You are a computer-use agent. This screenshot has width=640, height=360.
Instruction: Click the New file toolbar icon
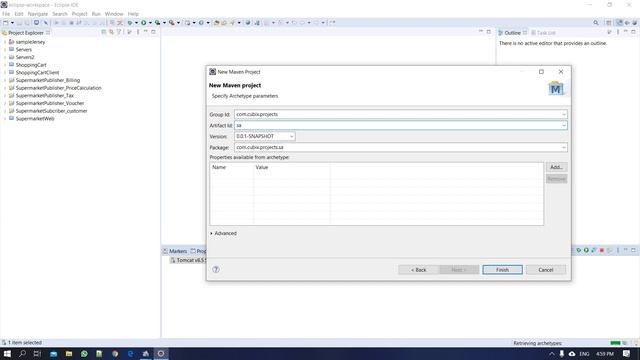point(6,23)
